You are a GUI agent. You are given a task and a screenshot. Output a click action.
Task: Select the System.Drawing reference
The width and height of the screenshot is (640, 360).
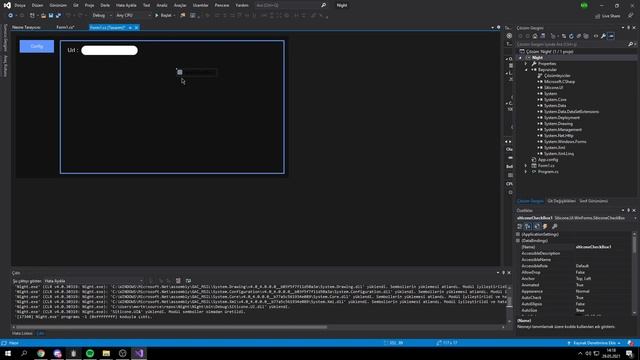[558, 124]
